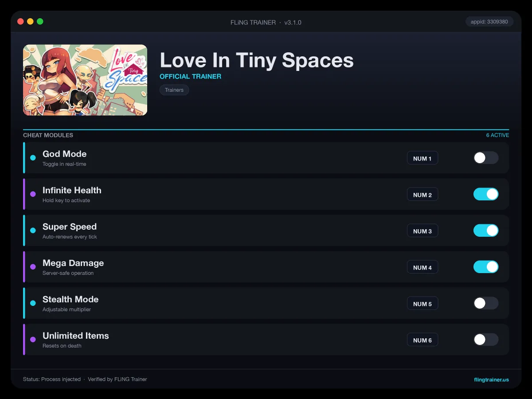Select NUM 6 hotkey for Unlimited Items
The width and height of the screenshot is (532, 399).
(x=422, y=340)
